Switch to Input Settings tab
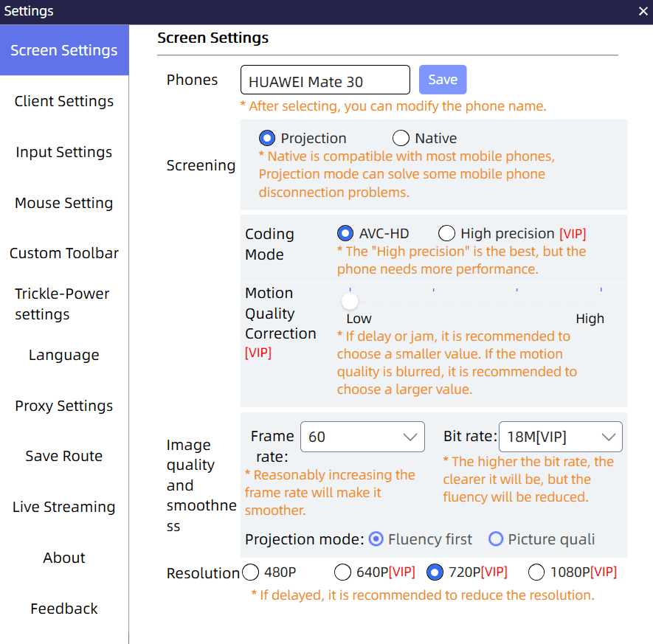 pyautogui.click(x=64, y=152)
